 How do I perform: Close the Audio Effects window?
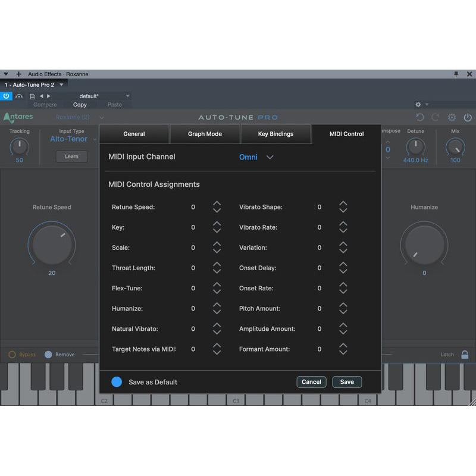pos(469,74)
